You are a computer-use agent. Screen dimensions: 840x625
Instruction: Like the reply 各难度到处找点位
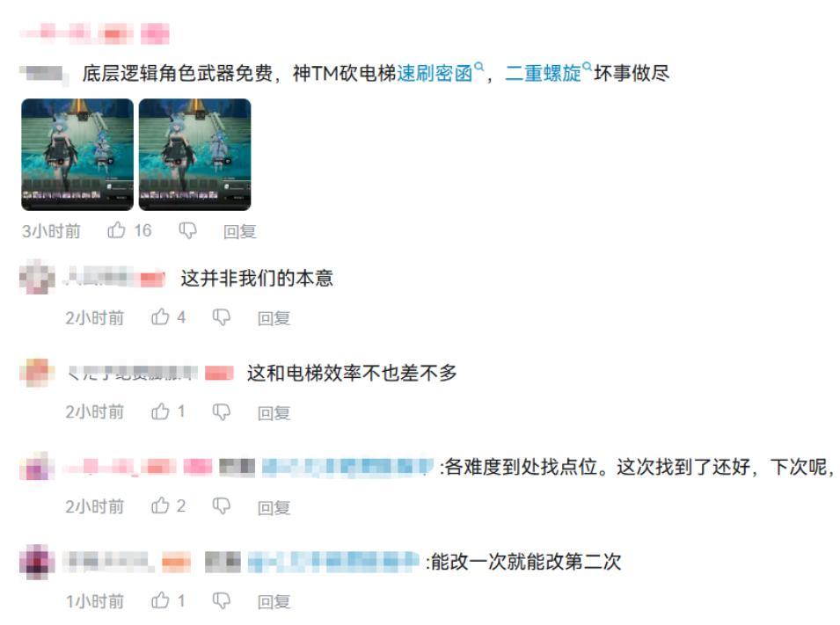click(160, 505)
